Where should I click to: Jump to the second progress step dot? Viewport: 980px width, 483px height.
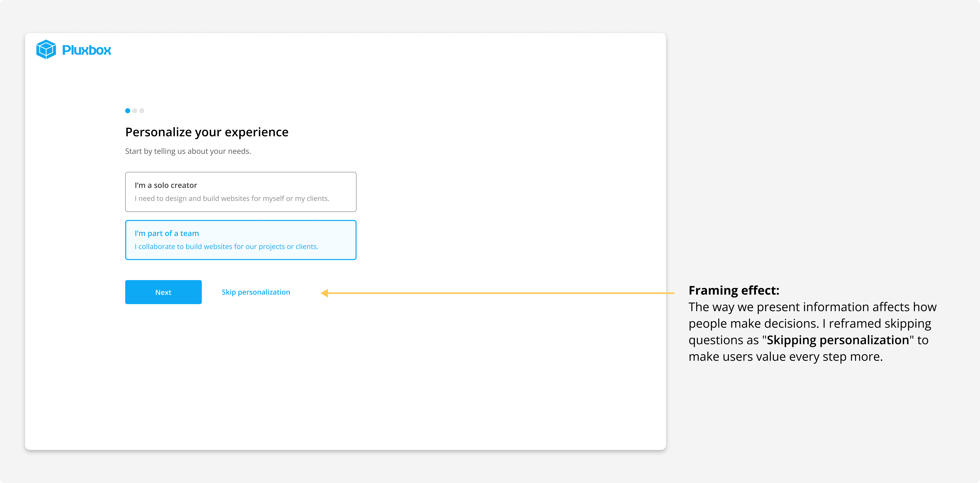[x=135, y=111]
